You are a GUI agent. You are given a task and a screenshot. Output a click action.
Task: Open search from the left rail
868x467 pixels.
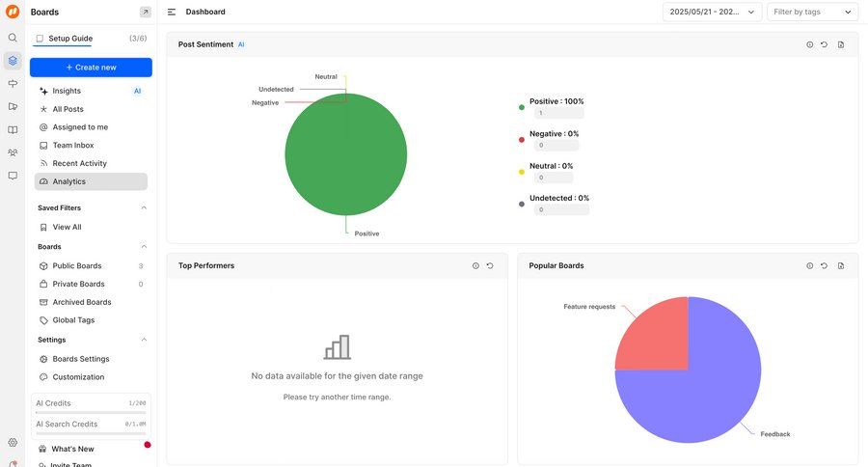13,38
